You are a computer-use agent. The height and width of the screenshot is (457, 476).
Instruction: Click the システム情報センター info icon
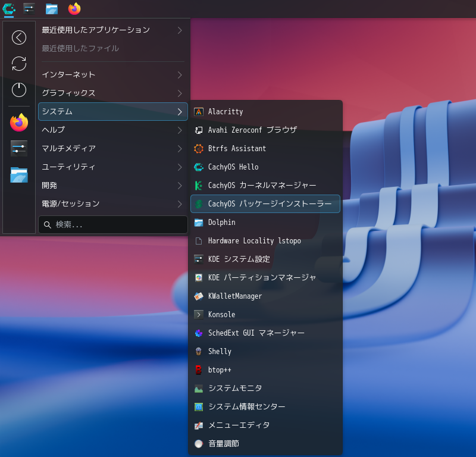point(199,407)
